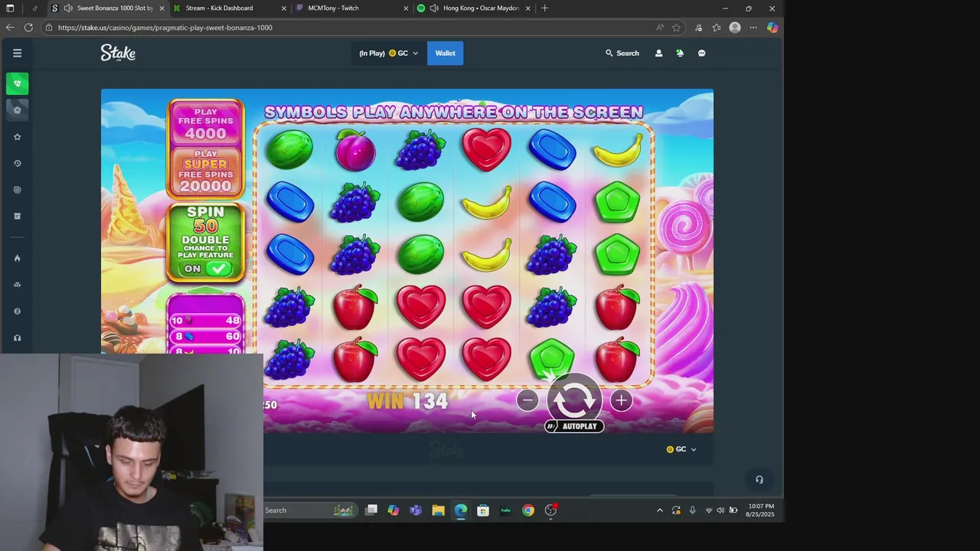The height and width of the screenshot is (551, 980).
Task: Open browser extensions icon
Action: click(698, 28)
